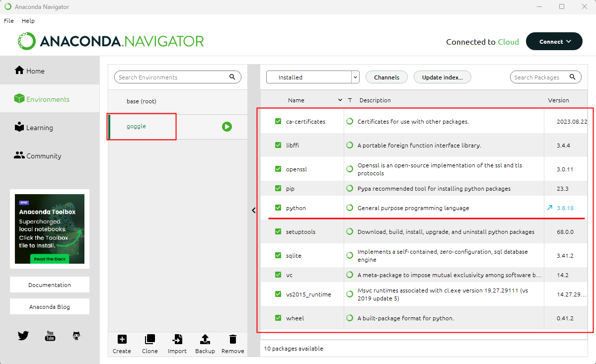The image size is (596, 364).
Task: Toggle the python checkbox
Action: coord(278,208)
